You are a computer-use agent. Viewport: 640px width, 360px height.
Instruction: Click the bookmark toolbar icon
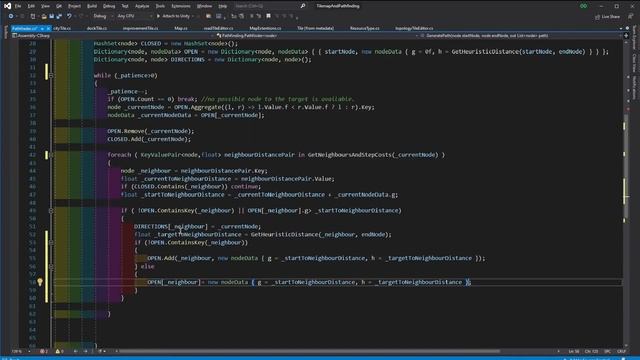tap(268, 16)
